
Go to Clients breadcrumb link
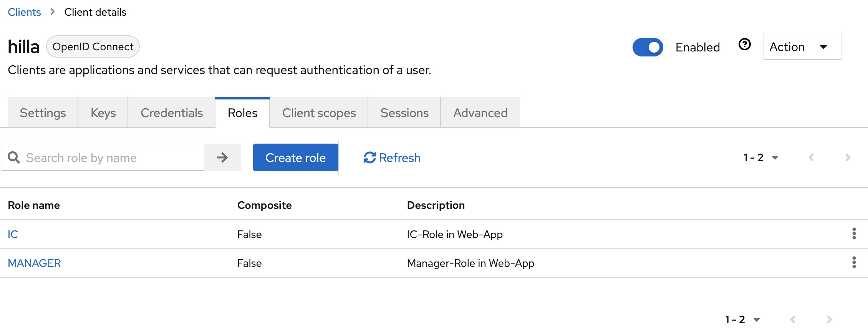point(24,12)
